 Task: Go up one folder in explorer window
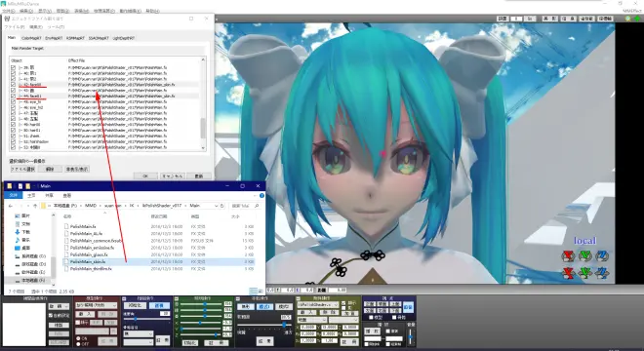tap(35, 206)
